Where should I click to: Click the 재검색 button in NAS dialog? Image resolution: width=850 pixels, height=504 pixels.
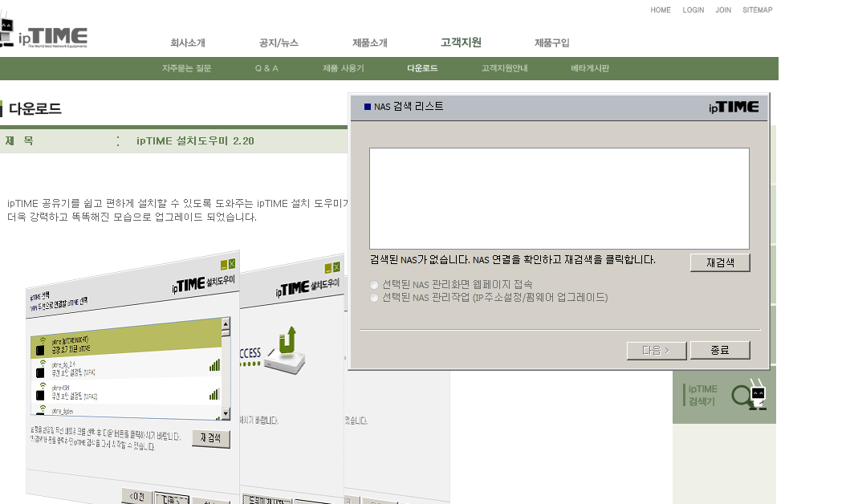coord(720,262)
